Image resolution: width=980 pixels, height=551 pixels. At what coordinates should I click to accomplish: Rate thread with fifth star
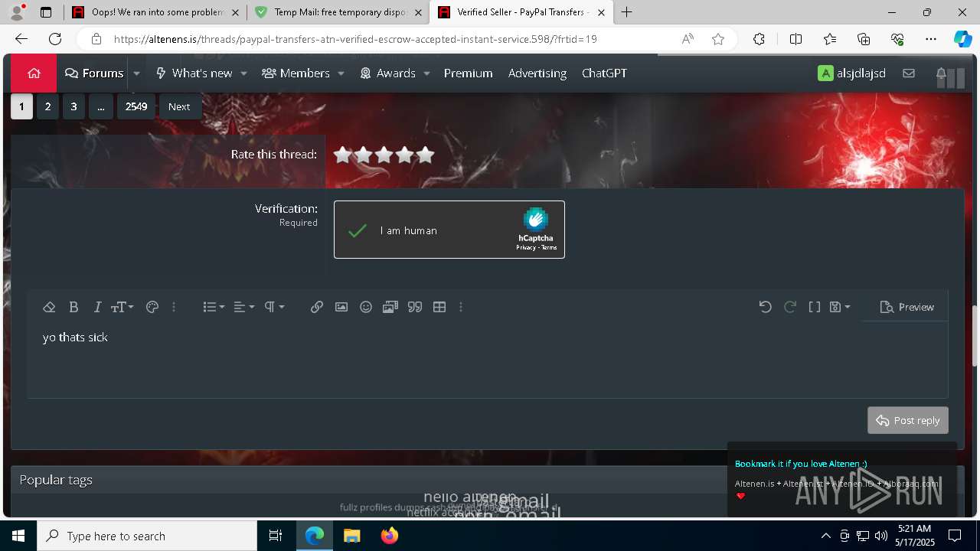click(x=425, y=155)
